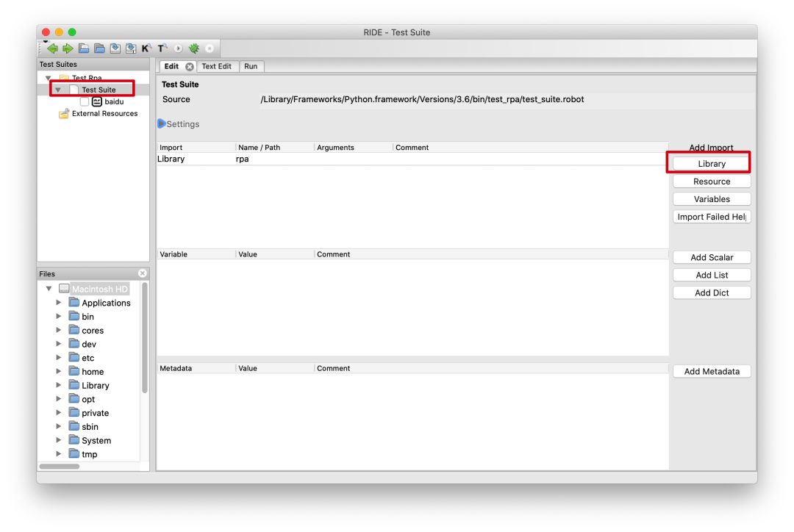The height and width of the screenshot is (532, 794).
Task: Save current file toolbar icon
Action: [115, 48]
